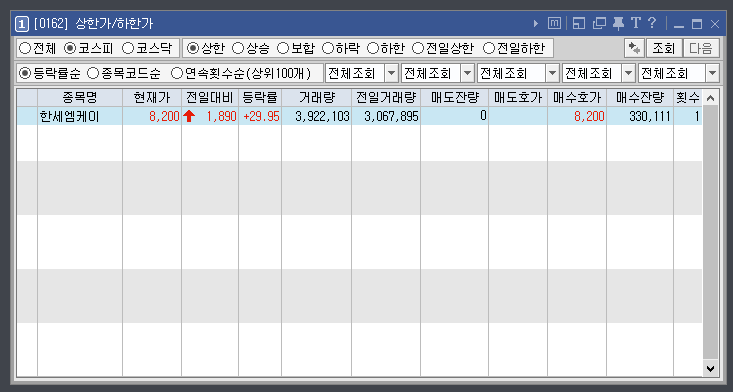
Task: Click the previous volume 3,067,895
Action: tap(391, 116)
